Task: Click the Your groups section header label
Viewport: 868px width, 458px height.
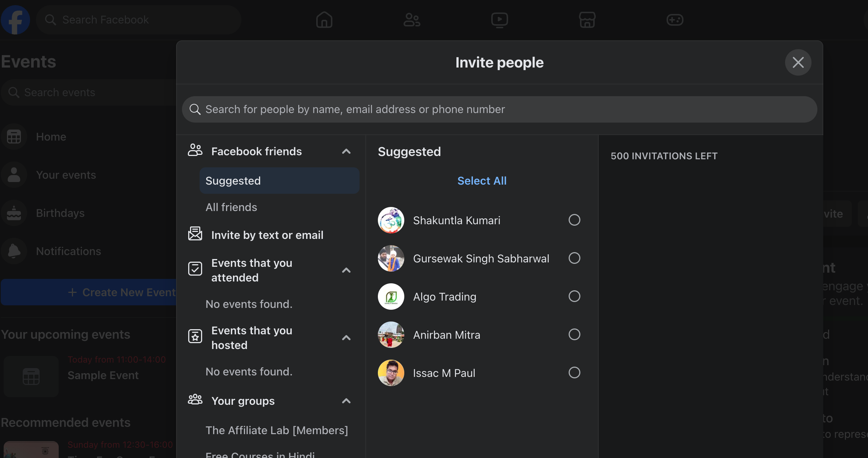Action: (x=243, y=401)
